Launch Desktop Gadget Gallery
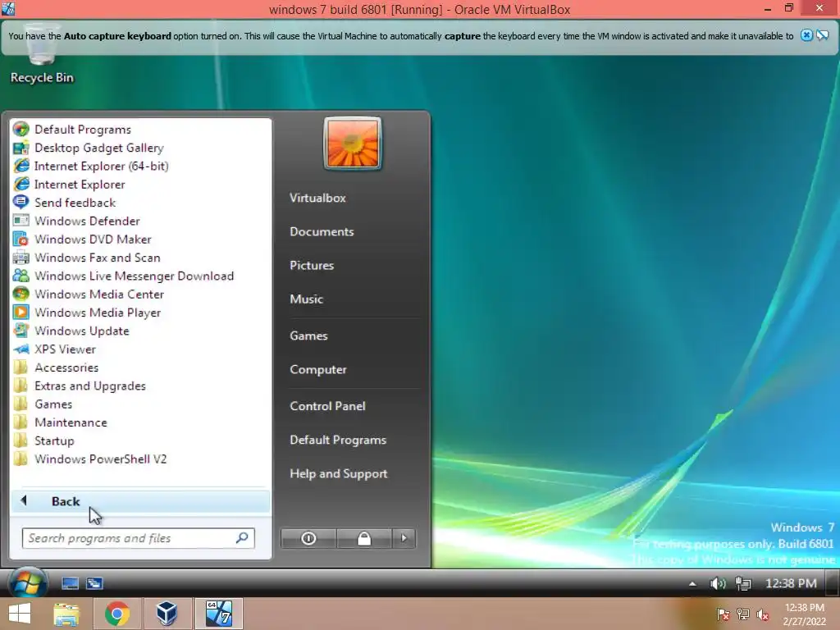Image resolution: width=840 pixels, height=630 pixels. 99,148
